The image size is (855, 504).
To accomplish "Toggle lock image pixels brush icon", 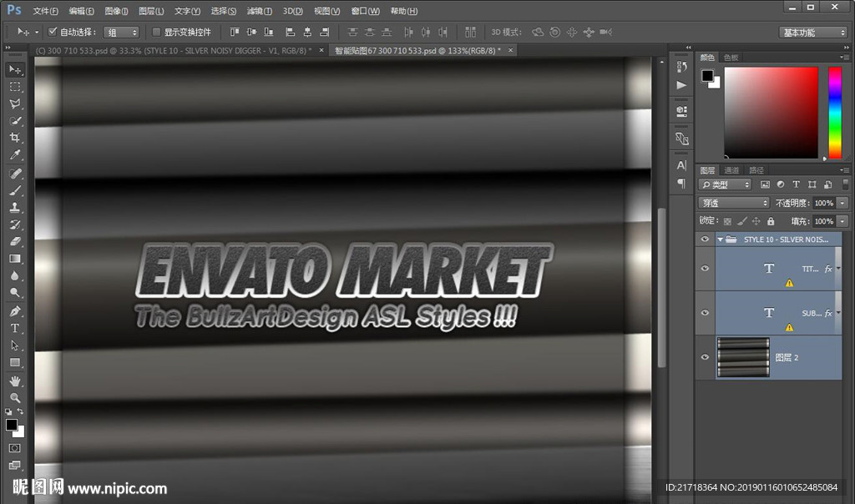I will [x=741, y=221].
